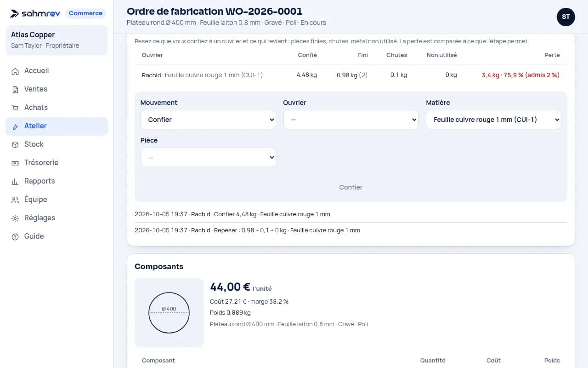Navigate to Achats
Image resolution: width=588 pixels, height=368 pixels.
(57, 108)
